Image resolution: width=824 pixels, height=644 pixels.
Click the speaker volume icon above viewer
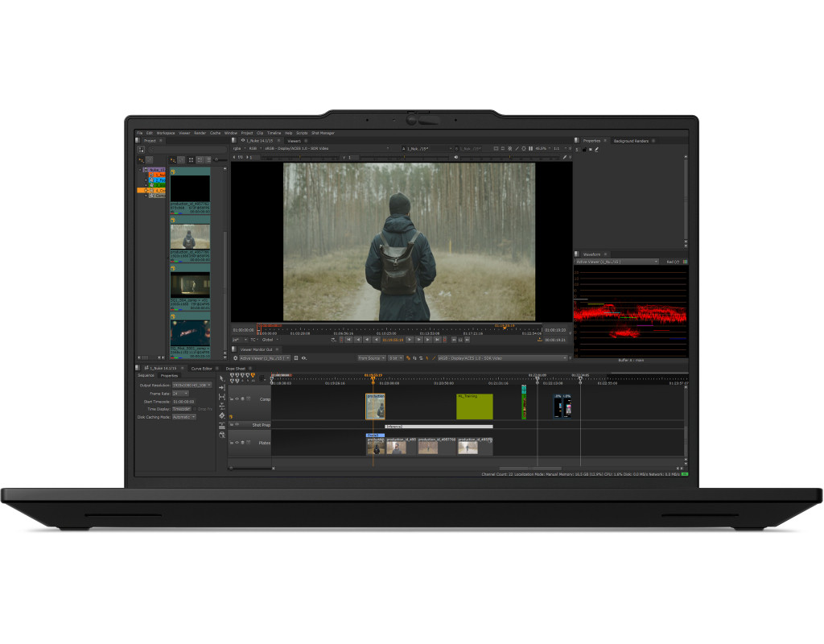click(456, 157)
